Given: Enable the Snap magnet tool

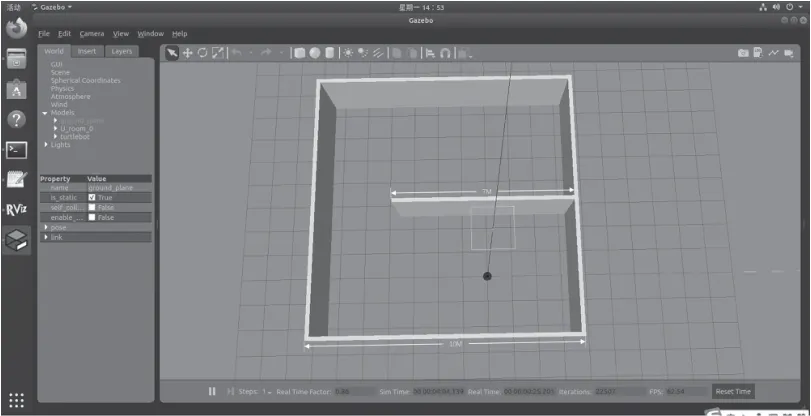Looking at the screenshot, I should pyautogui.click(x=445, y=53).
